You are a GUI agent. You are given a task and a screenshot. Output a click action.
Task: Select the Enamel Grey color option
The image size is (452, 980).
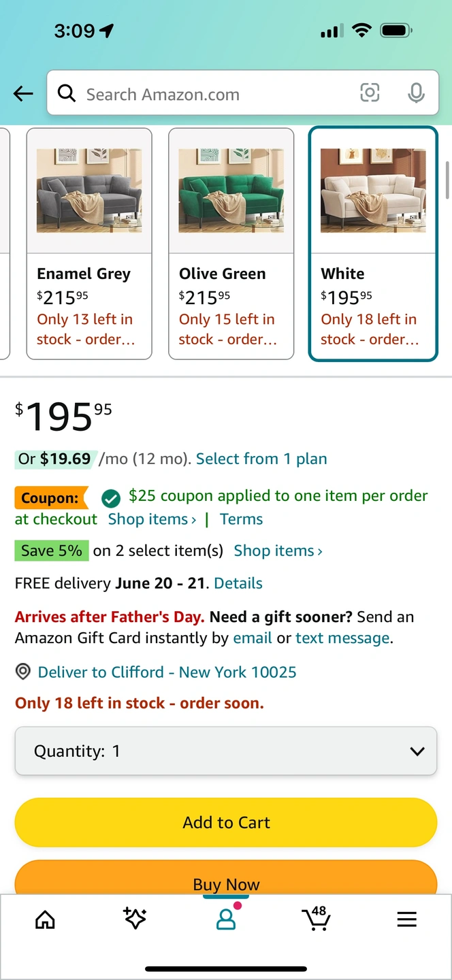pyautogui.click(x=89, y=243)
